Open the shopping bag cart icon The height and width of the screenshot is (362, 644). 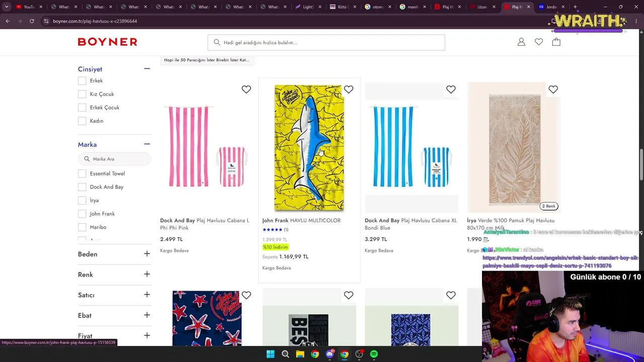556,42
